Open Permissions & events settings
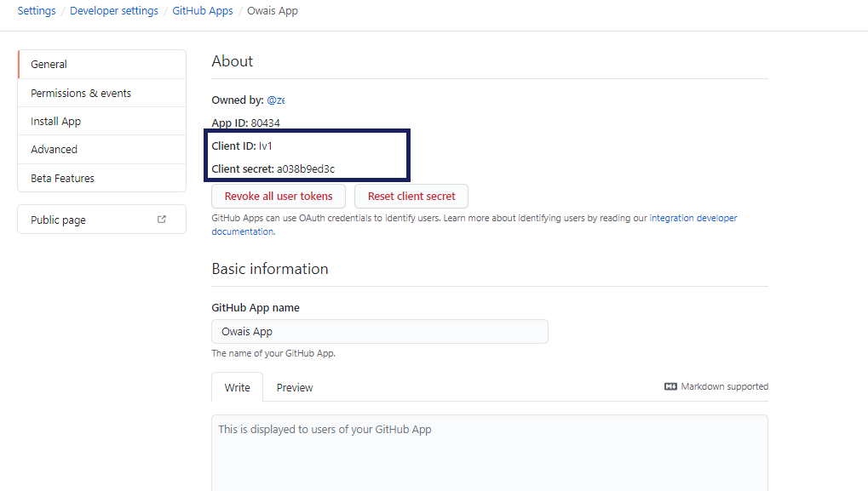The height and width of the screenshot is (491, 868). point(80,93)
